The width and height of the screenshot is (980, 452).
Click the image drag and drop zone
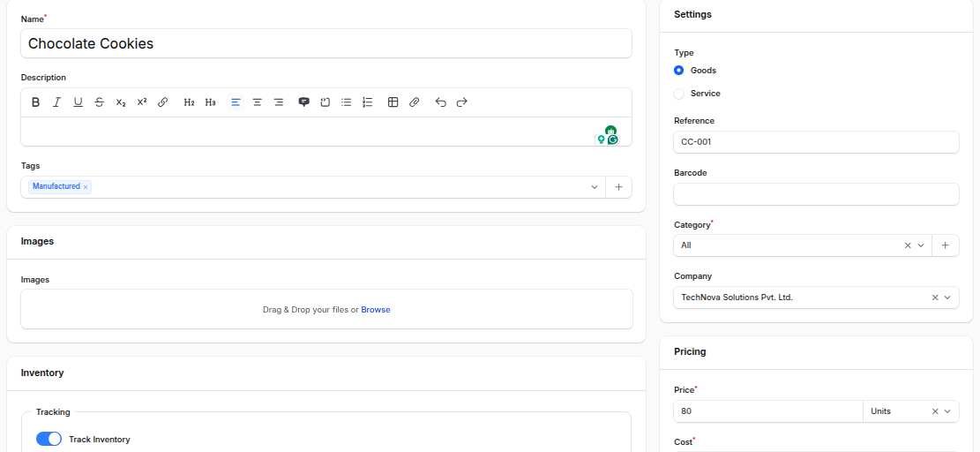pyautogui.click(x=326, y=309)
